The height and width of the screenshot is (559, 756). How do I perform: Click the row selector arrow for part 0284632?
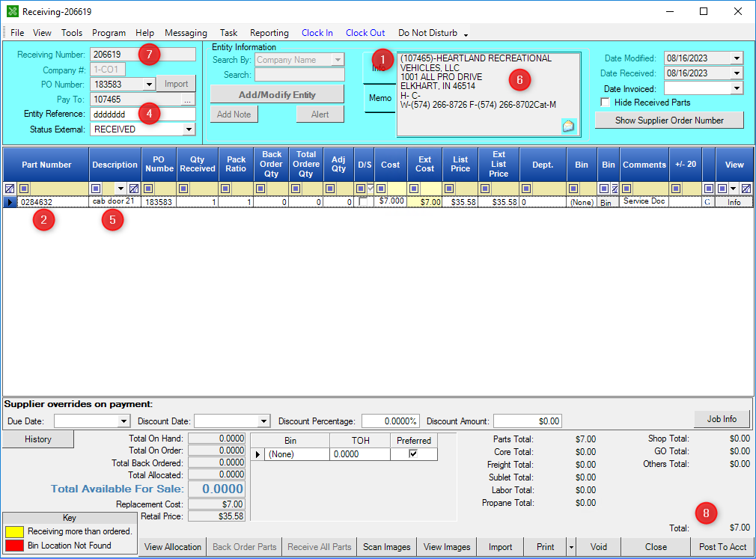click(10, 202)
